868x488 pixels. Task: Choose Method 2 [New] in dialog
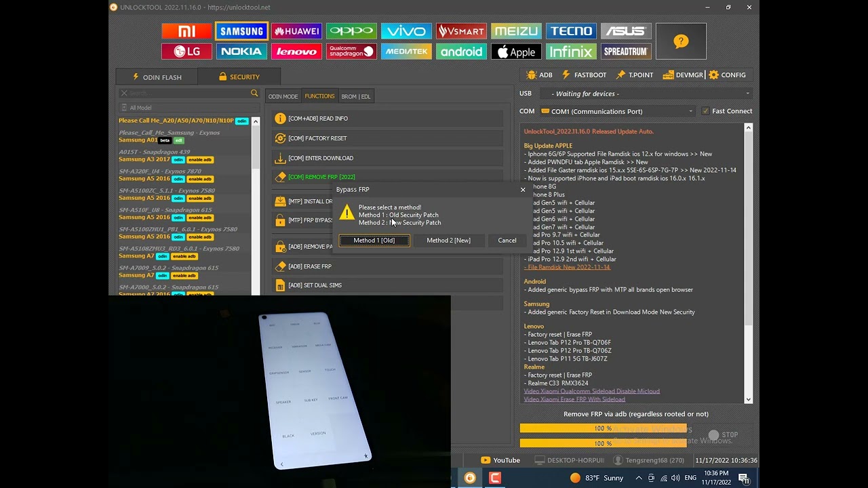tap(449, 241)
